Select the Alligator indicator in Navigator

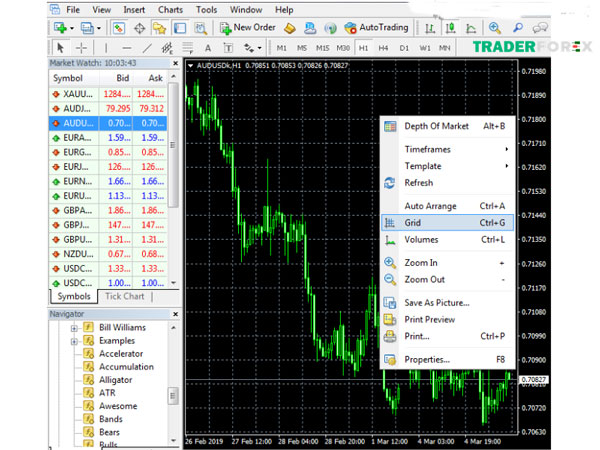coord(116,380)
